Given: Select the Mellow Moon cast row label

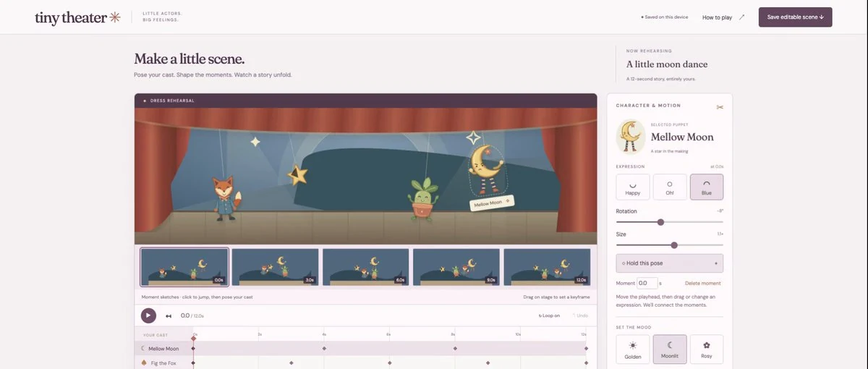Looking at the screenshot, I should pyautogui.click(x=163, y=349).
